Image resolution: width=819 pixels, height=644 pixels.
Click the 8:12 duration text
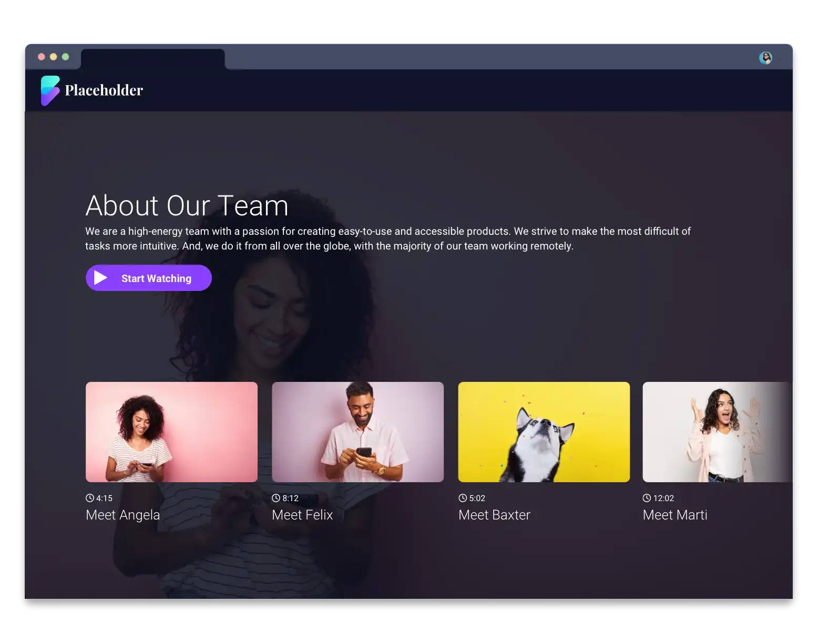[290, 498]
